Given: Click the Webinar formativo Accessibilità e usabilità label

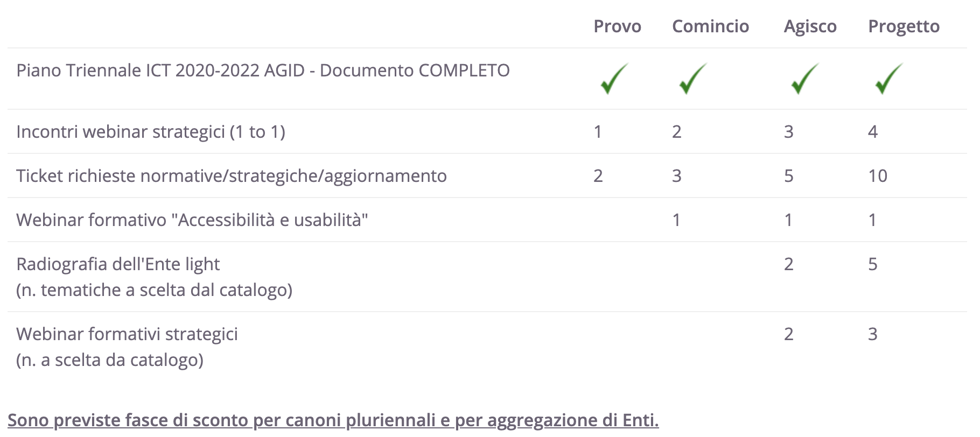Looking at the screenshot, I should (x=192, y=220).
